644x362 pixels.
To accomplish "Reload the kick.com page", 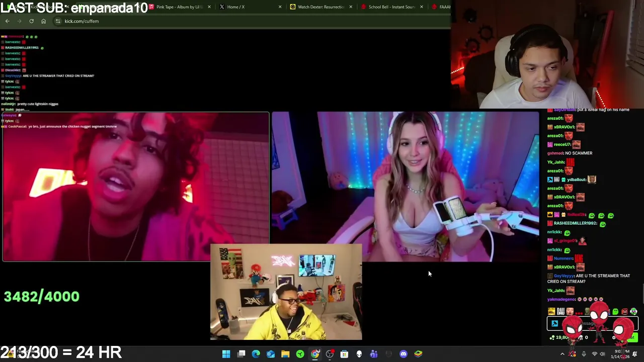I will coord(31,21).
